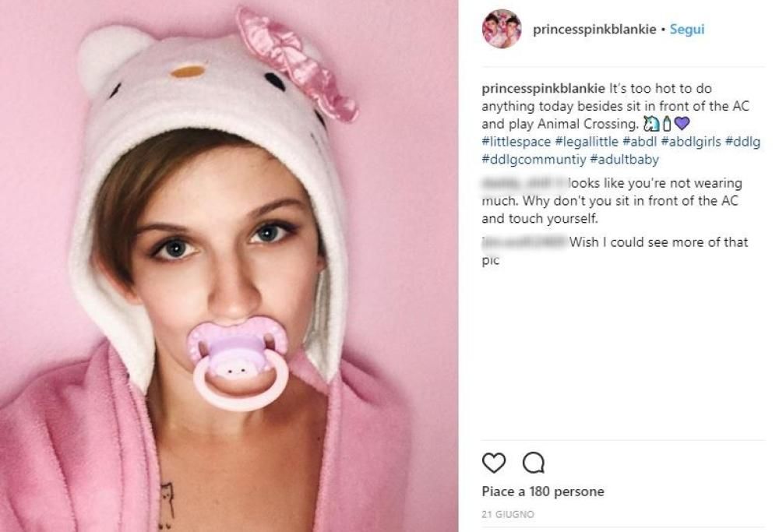This screenshot has width=779, height=532.
Task: Open the #ddlg hashtag
Action: 739,142
